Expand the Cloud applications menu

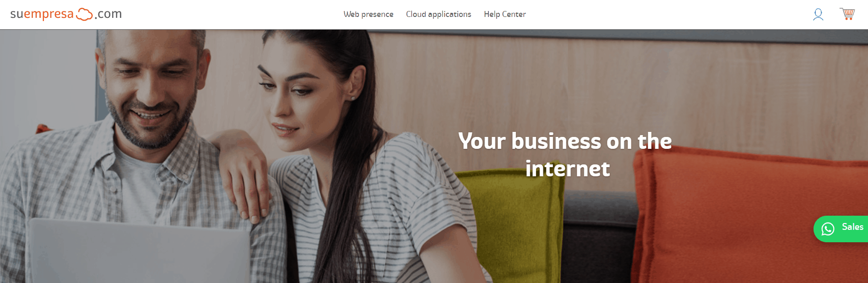(439, 14)
